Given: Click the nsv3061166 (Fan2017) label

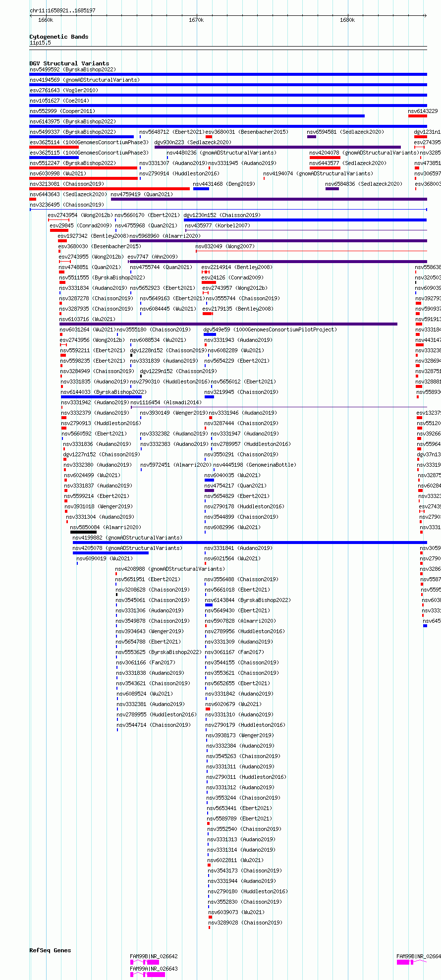Looking at the screenshot, I should tap(145, 662).
